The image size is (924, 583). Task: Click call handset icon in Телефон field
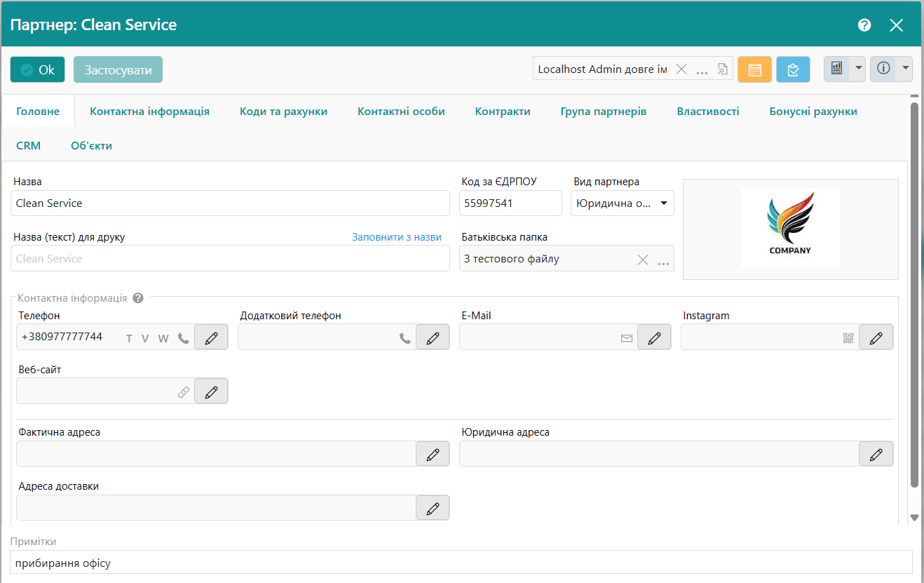pyautogui.click(x=184, y=338)
